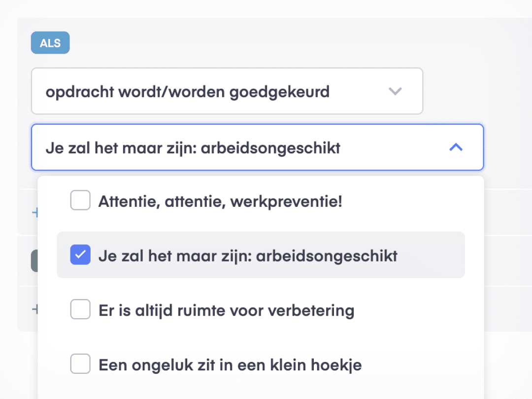Check the "Attentie, attentie, werkpreventie!" checkbox
The image size is (532, 399).
pyautogui.click(x=80, y=200)
